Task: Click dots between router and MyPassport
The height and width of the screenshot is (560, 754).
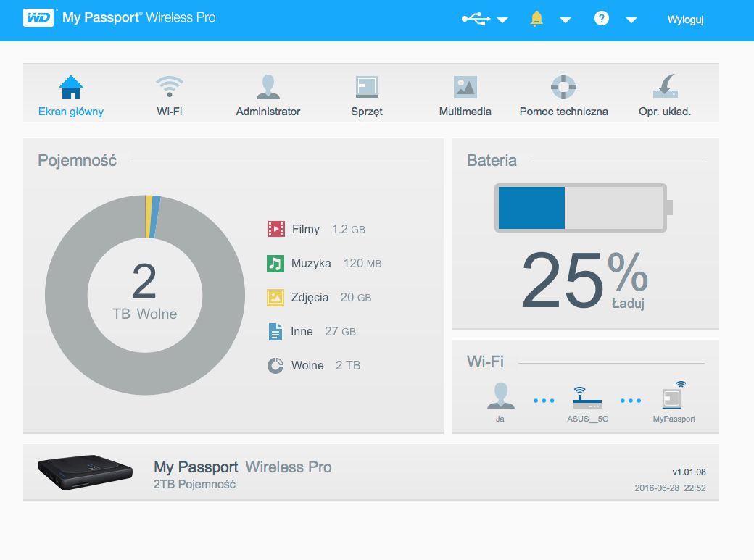Action: 631,401
